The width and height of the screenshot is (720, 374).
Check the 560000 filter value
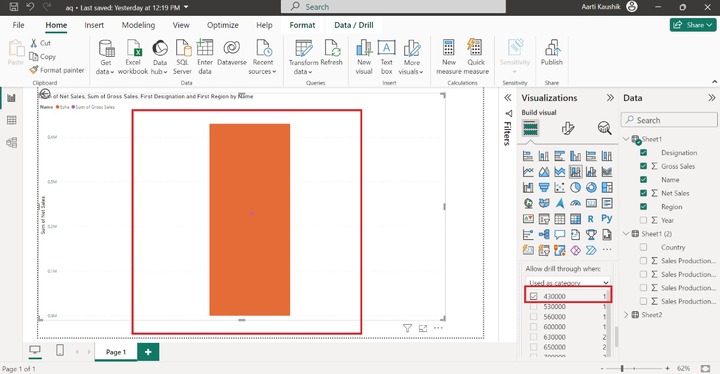533,317
